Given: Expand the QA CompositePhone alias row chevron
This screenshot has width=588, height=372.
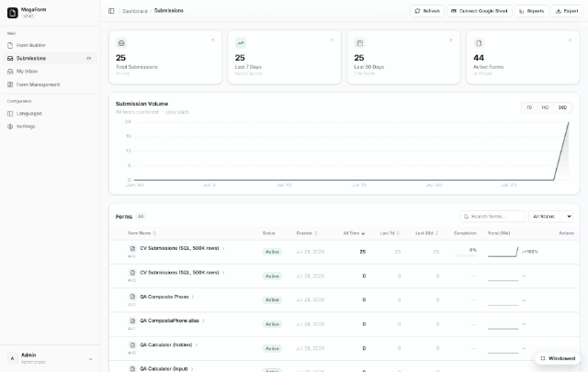Looking at the screenshot, I should 203,321.
